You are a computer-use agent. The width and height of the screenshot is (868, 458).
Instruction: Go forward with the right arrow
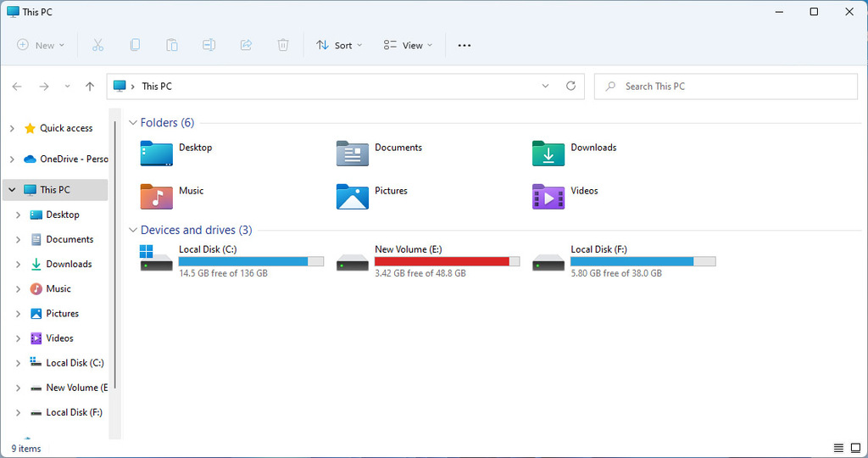click(x=44, y=87)
